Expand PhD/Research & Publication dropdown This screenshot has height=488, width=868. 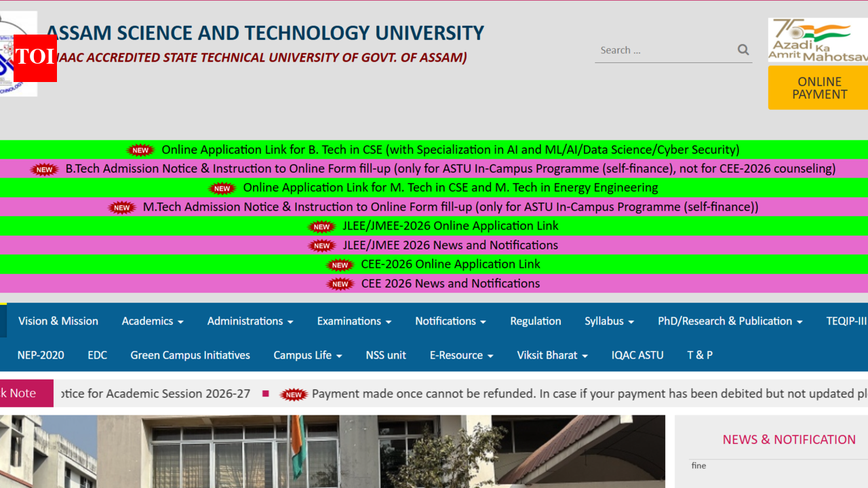(x=730, y=321)
